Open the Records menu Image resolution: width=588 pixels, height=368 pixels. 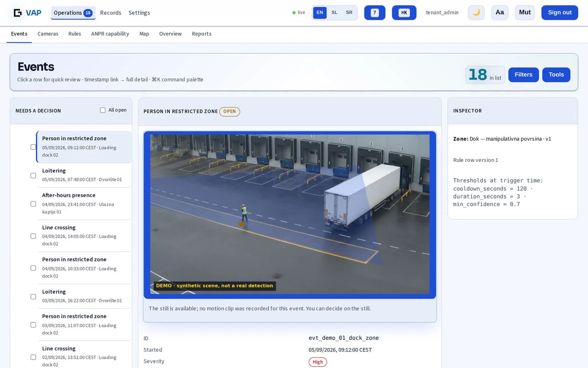coord(111,13)
